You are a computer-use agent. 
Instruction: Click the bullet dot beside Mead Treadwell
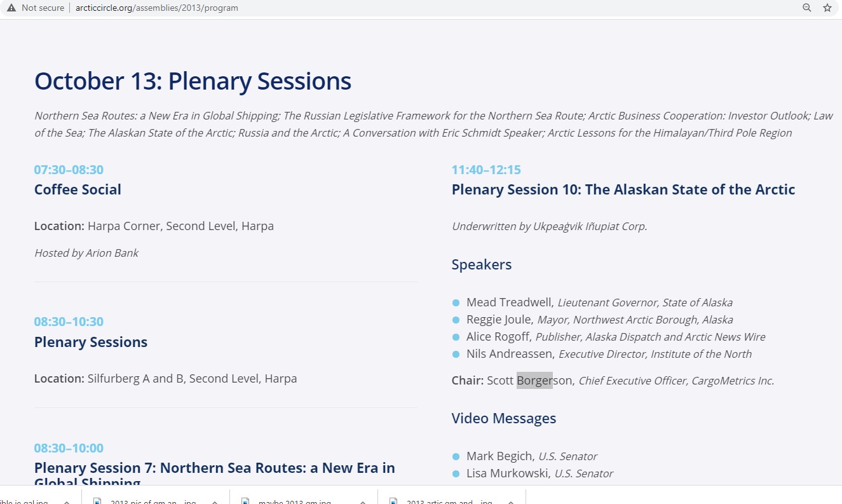point(456,303)
